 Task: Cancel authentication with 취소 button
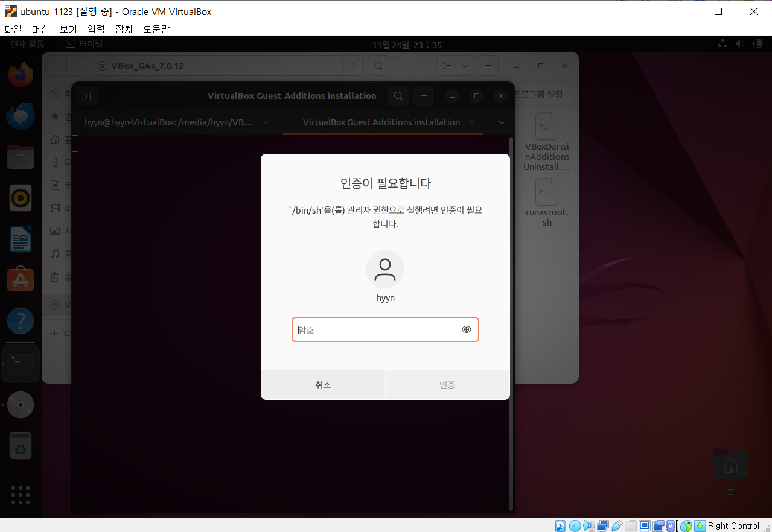click(323, 385)
